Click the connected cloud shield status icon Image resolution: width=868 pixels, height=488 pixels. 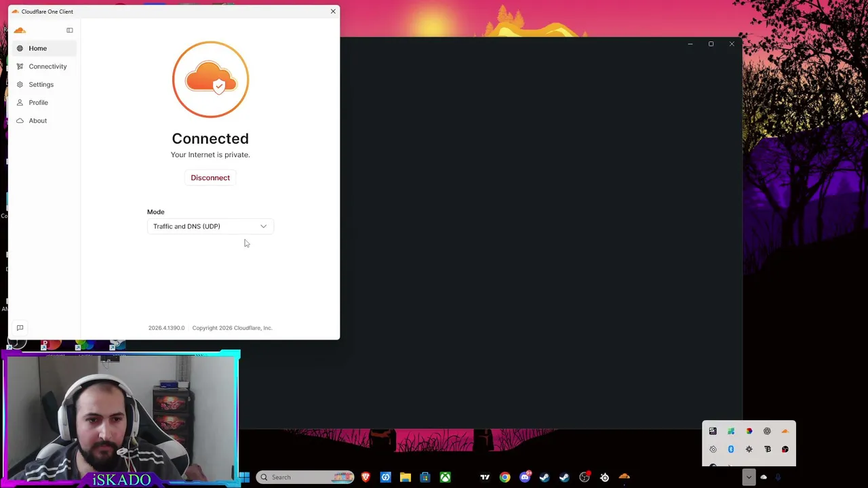210,79
